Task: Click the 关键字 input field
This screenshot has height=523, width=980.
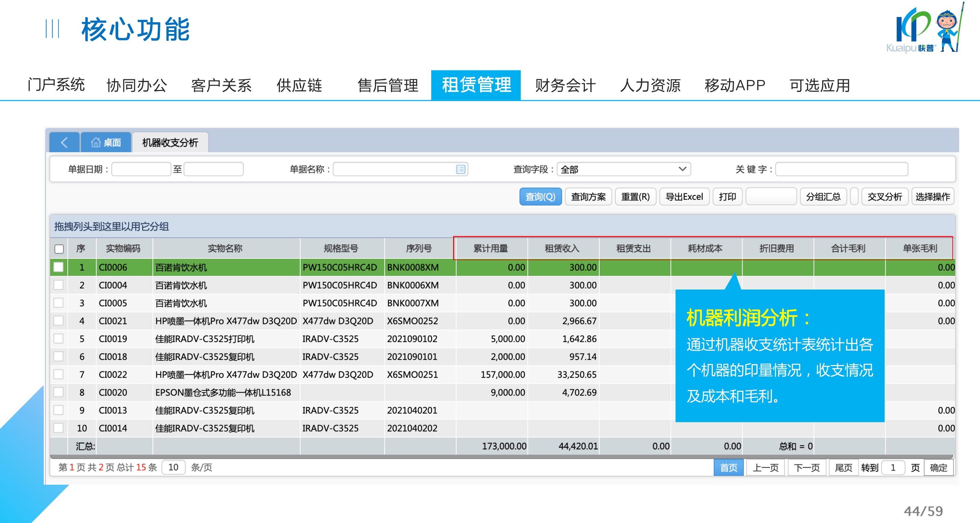Action: coord(841,169)
